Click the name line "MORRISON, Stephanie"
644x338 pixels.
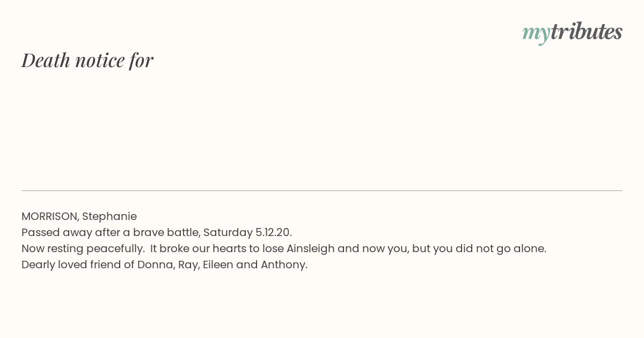click(79, 216)
